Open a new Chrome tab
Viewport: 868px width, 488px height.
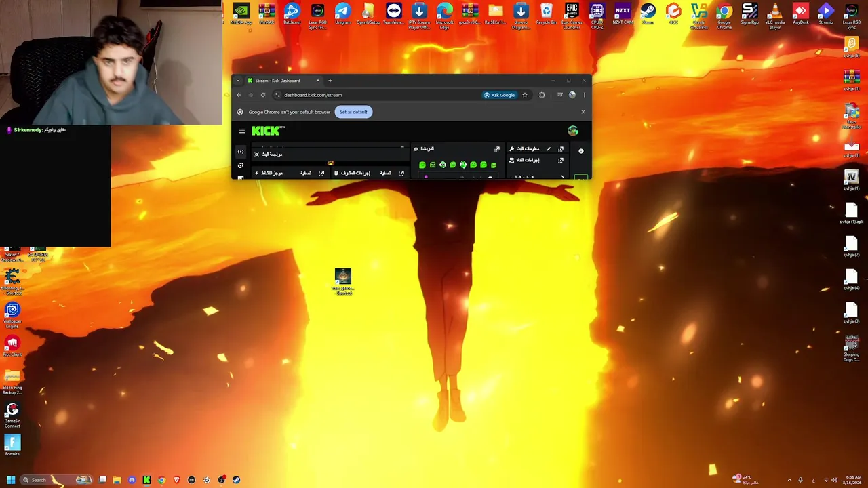(330, 81)
